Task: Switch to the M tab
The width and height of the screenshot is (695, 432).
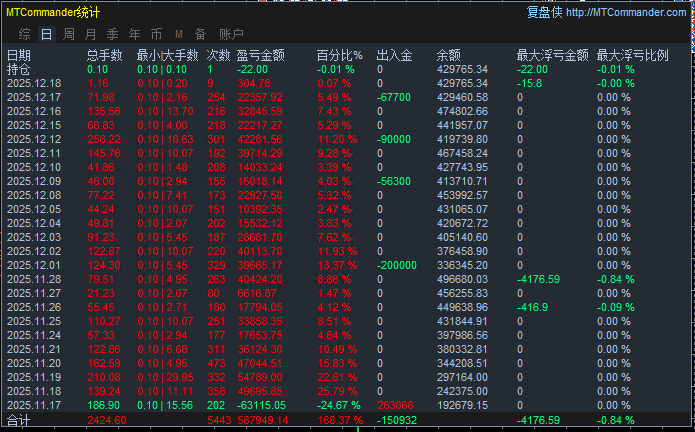Action: tap(179, 34)
